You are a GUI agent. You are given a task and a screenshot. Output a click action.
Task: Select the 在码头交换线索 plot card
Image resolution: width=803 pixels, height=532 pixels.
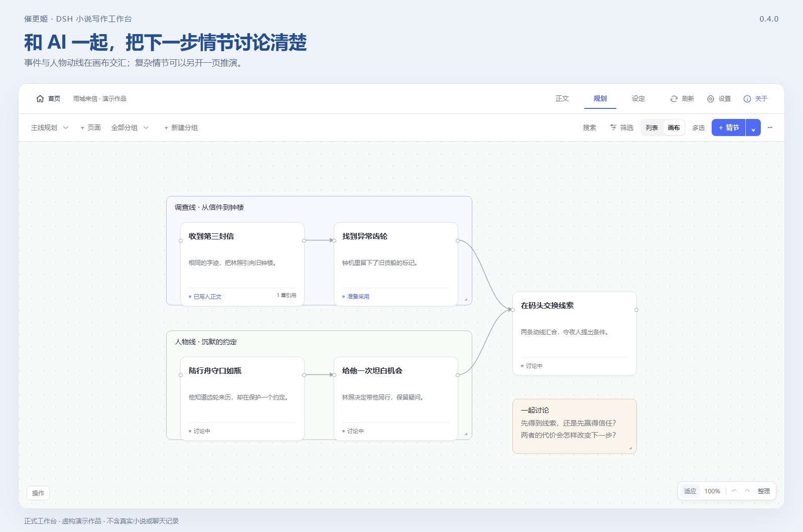coord(575,333)
